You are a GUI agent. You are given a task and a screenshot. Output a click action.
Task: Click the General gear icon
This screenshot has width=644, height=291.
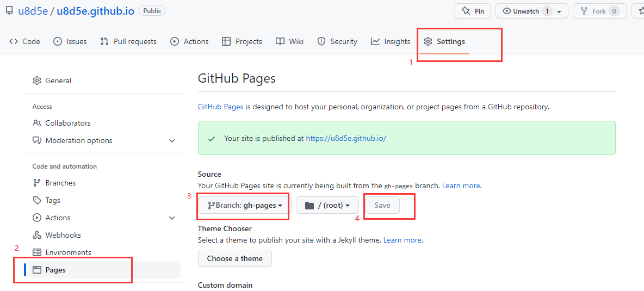pos(37,81)
